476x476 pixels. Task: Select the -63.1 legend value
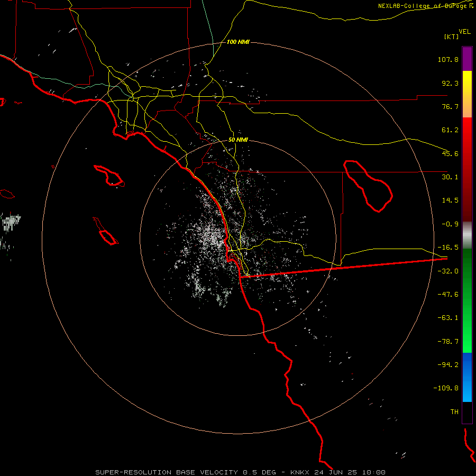coord(448,318)
